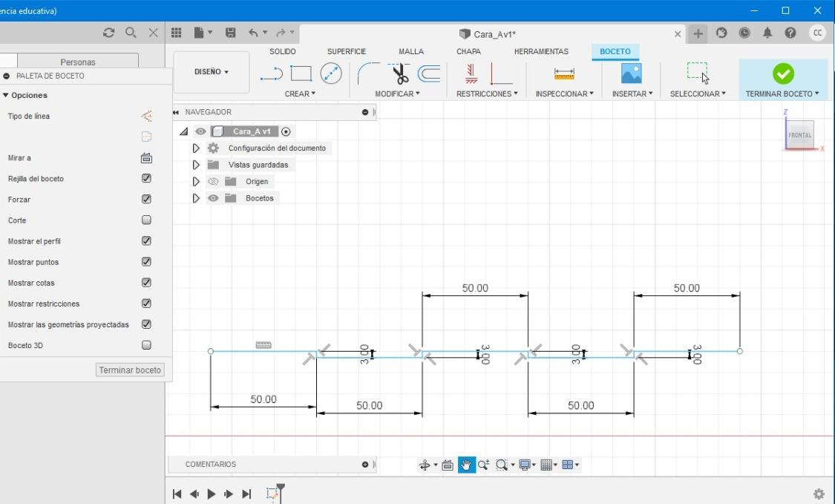The width and height of the screenshot is (835, 504).
Task: Disable the Forzar checkbox
Action: click(x=146, y=199)
